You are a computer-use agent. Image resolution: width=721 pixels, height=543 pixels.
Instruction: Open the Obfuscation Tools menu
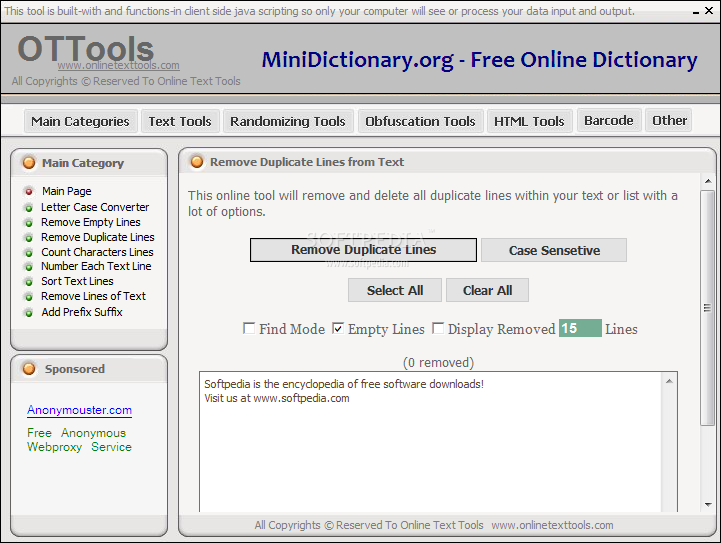[420, 121]
